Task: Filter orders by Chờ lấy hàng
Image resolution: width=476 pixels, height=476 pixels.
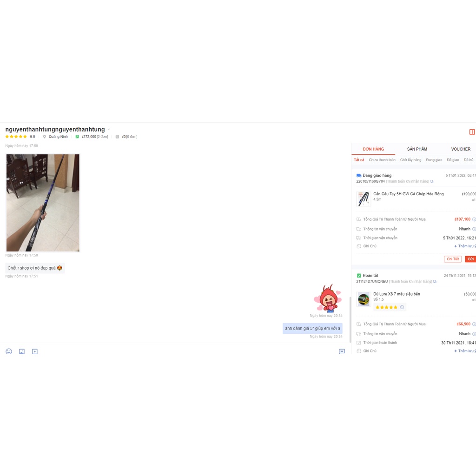Action: coord(410,160)
